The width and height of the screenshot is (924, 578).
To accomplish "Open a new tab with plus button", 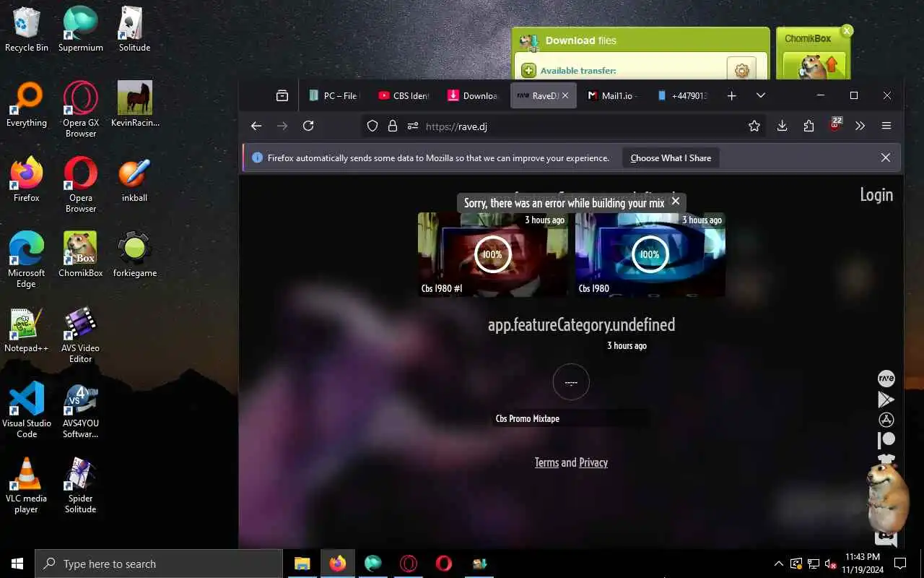I will 731,95.
